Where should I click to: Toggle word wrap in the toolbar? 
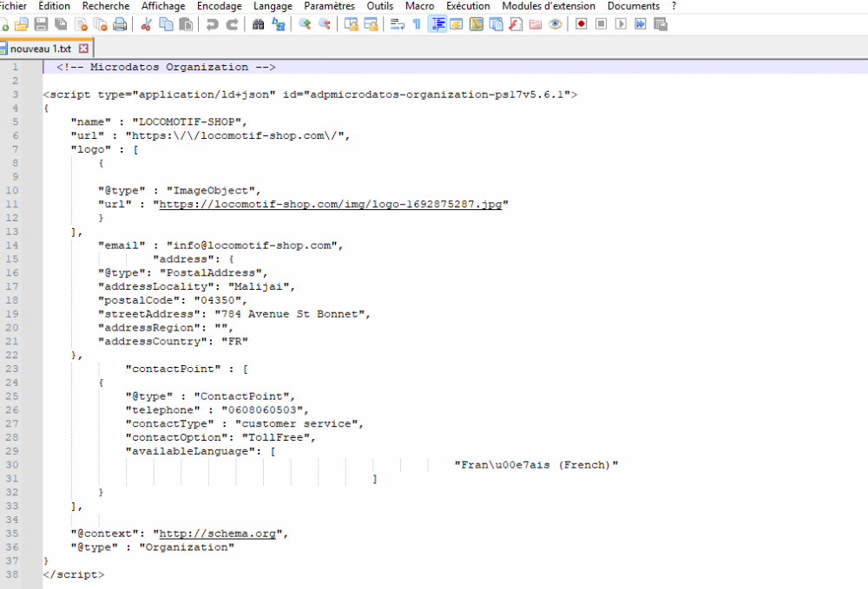point(397,24)
